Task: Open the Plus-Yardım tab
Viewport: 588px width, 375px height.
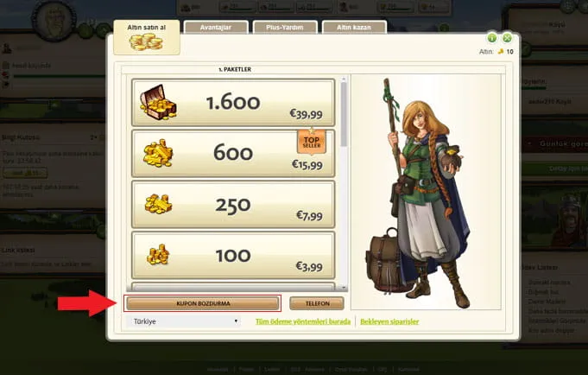Action: [x=285, y=28]
